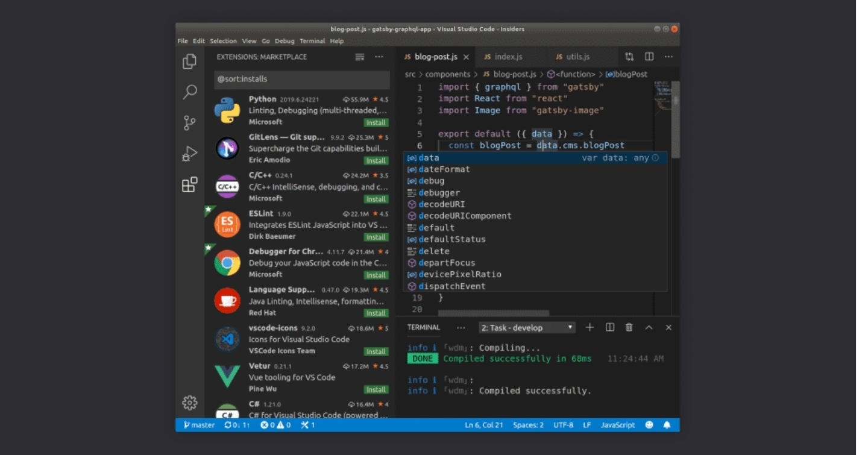Open the Extensions view icon
Image resolution: width=868 pixels, height=455 pixels.
pos(190,184)
